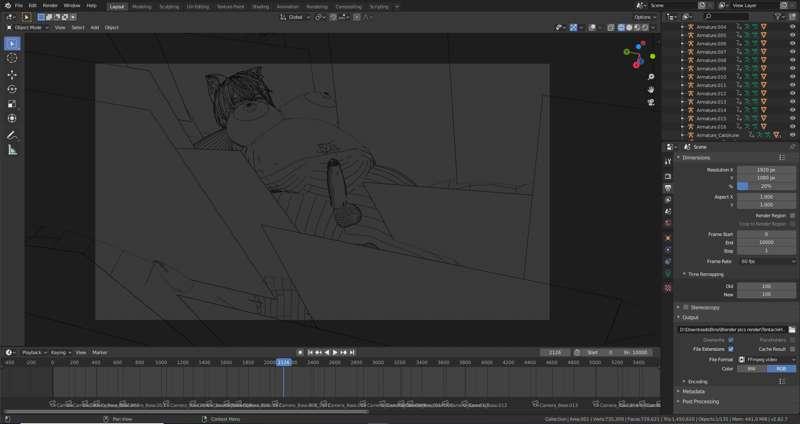
Task: Switch to rendered viewport shading
Action: 645,28
